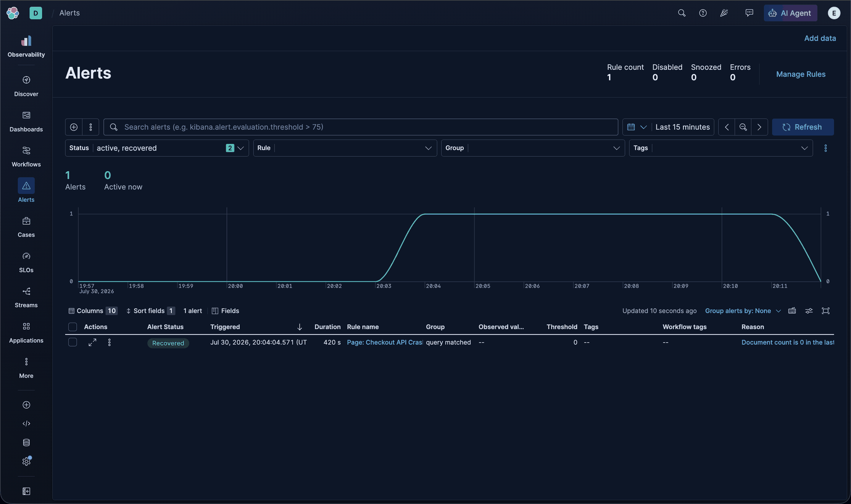The height and width of the screenshot is (504, 851).
Task: Open filter controls options menu
Action: pyautogui.click(x=825, y=148)
